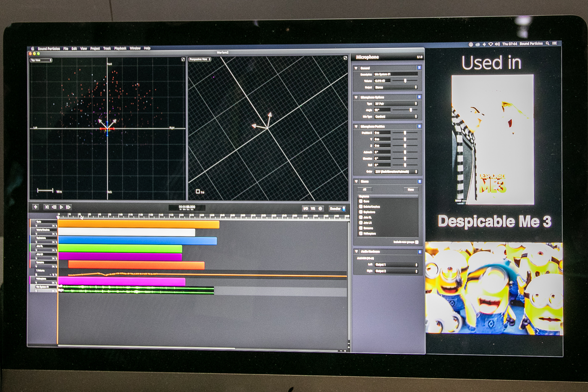Toggle Include new groups checkbox

416,242
